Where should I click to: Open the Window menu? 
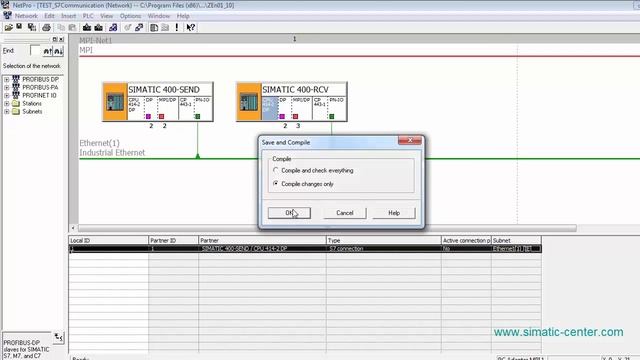(159, 16)
